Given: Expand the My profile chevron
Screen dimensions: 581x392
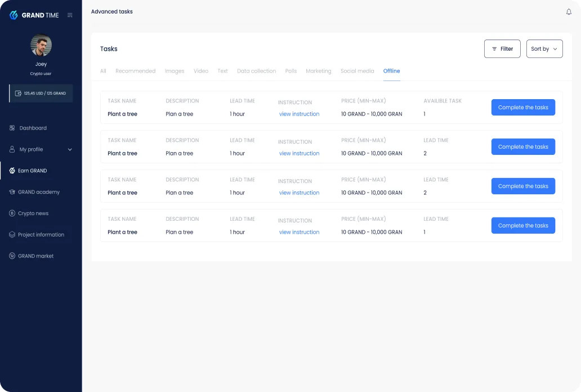Looking at the screenshot, I should (x=70, y=149).
